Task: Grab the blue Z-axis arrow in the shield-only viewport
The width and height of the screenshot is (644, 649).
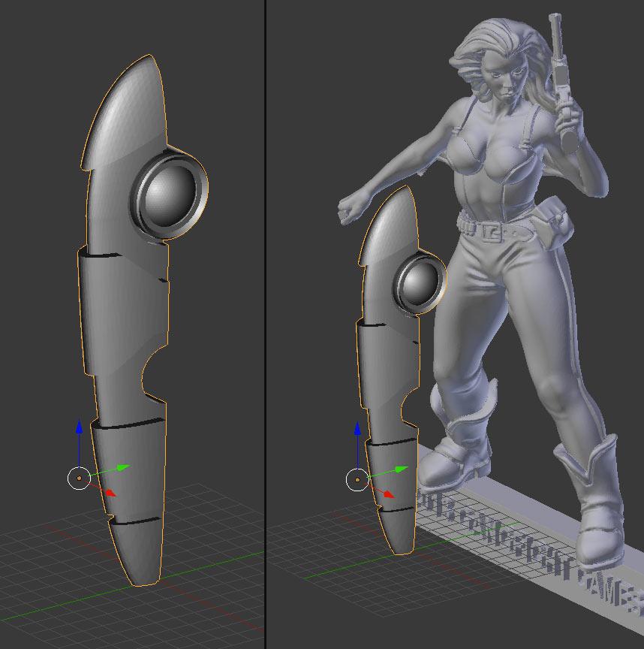Action: click(x=79, y=427)
